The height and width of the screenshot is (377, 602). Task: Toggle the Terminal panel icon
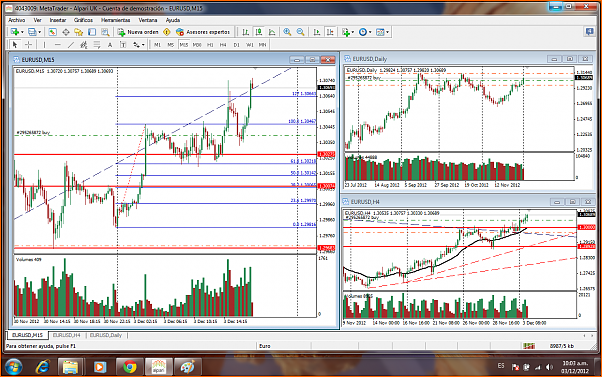[x=92, y=32]
